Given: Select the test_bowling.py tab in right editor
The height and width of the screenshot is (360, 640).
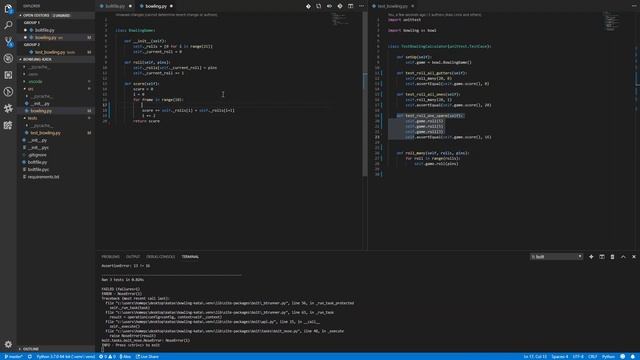Looking at the screenshot, I should pos(393,6).
